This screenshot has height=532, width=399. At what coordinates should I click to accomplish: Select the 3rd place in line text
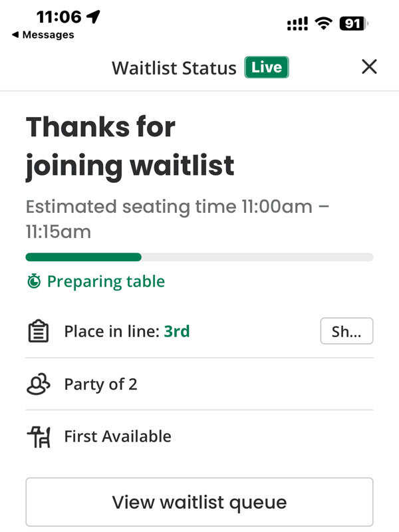tap(177, 331)
